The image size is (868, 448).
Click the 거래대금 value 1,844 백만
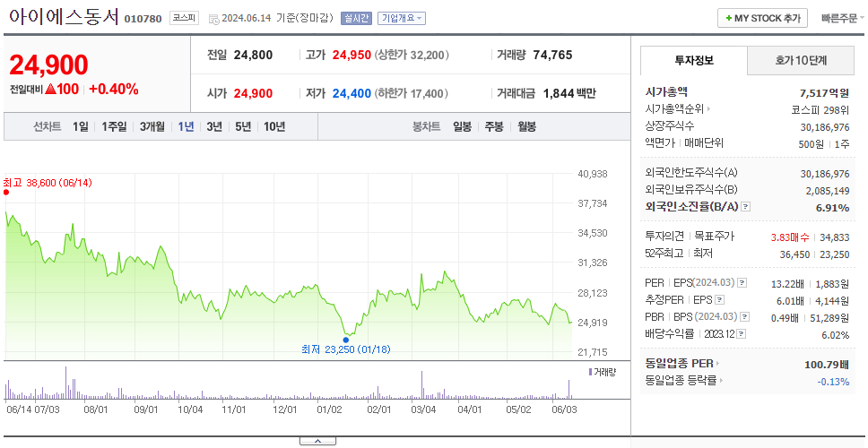(569, 93)
